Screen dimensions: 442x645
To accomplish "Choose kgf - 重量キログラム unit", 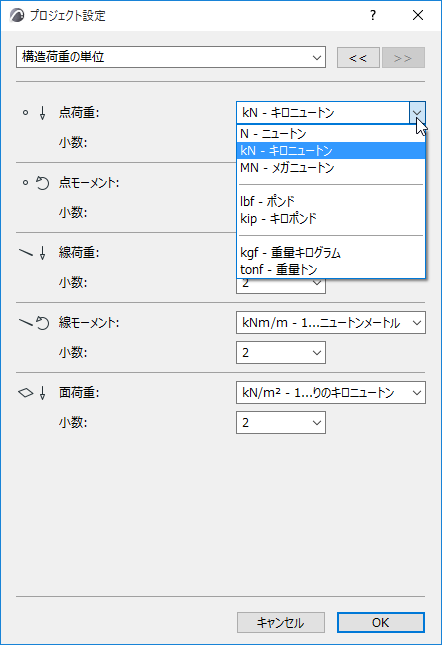I will tap(331, 253).
